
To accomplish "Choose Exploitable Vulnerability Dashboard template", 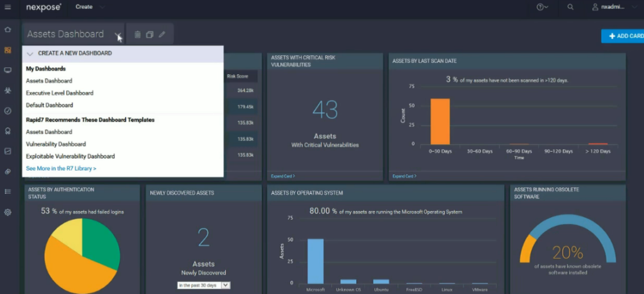I will click(70, 156).
